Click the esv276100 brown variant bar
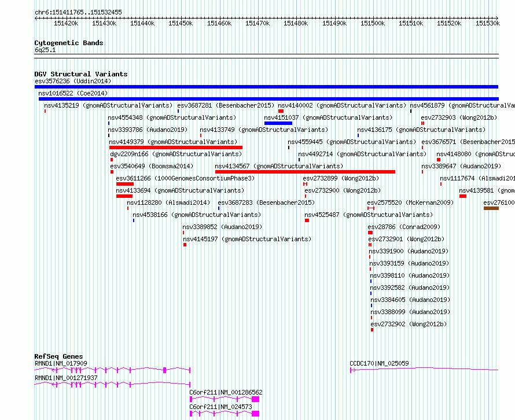Viewport: 515px width, 420px height. [491, 208]
